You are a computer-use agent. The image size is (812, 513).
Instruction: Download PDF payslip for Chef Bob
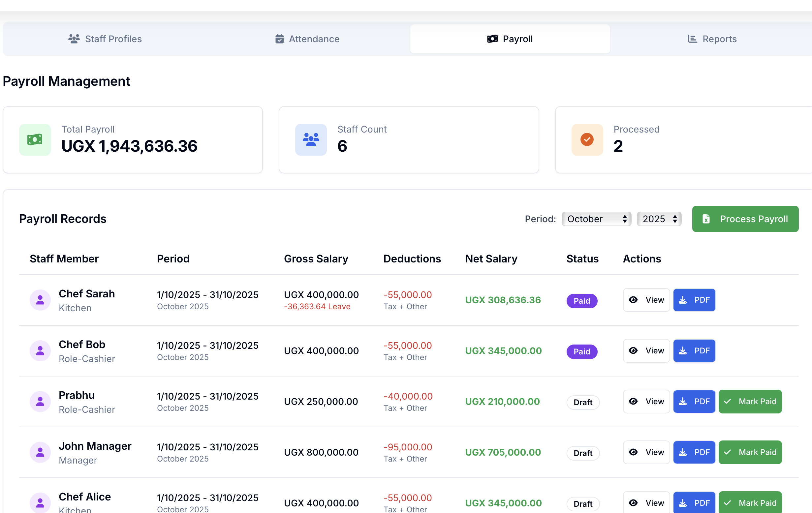694,351
